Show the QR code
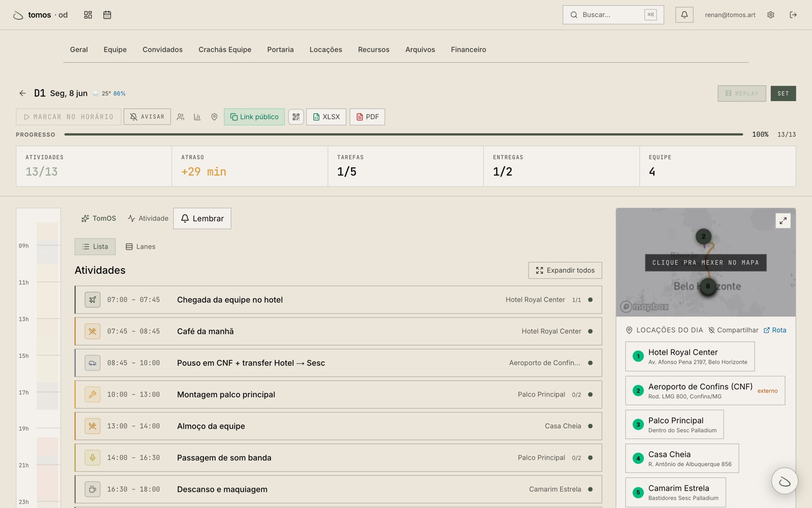This screenshot has height=508, width=812. pos(296,117)
